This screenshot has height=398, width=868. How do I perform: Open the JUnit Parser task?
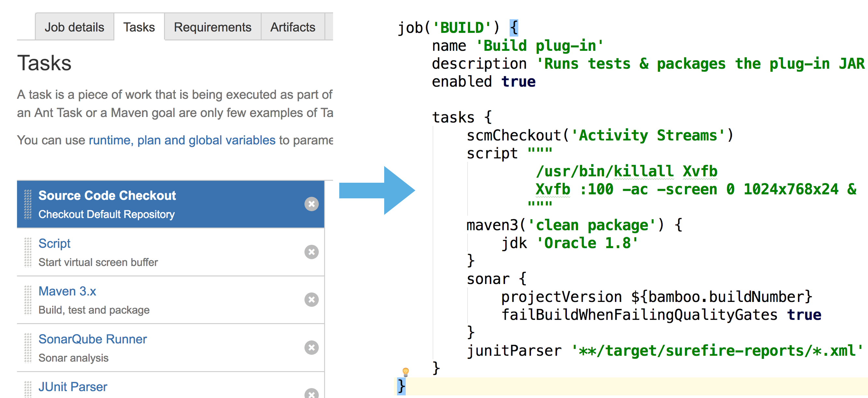click(73, 387)
